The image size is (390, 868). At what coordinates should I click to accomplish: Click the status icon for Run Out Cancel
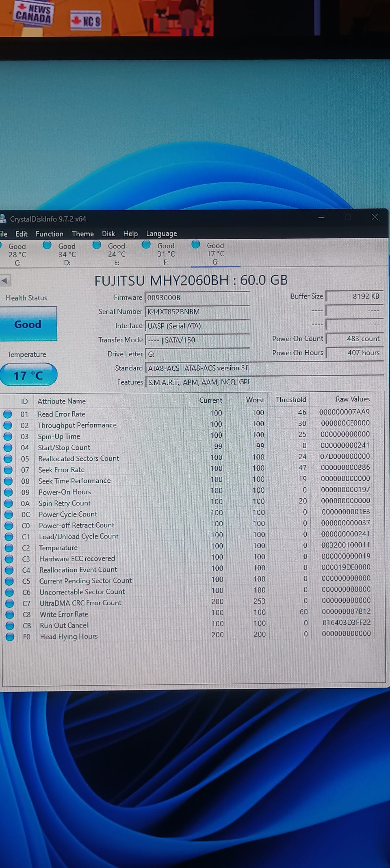pos(10,626)
